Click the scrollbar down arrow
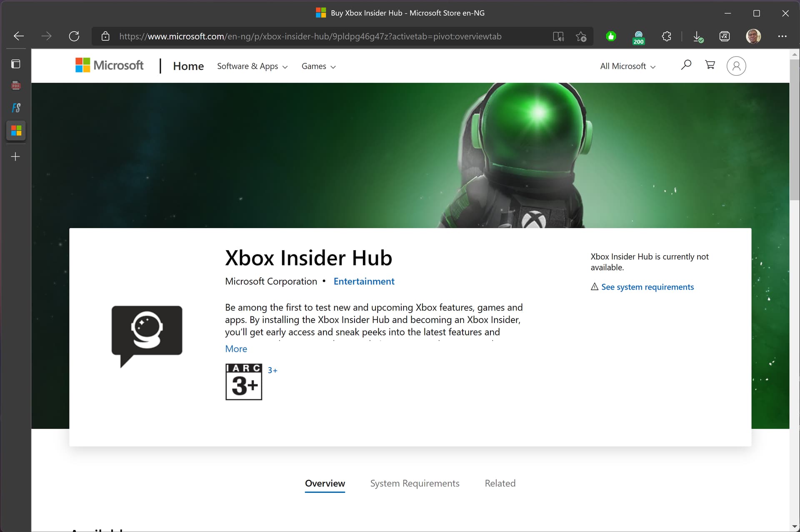 pyautogui.click(x=795, y=527)
